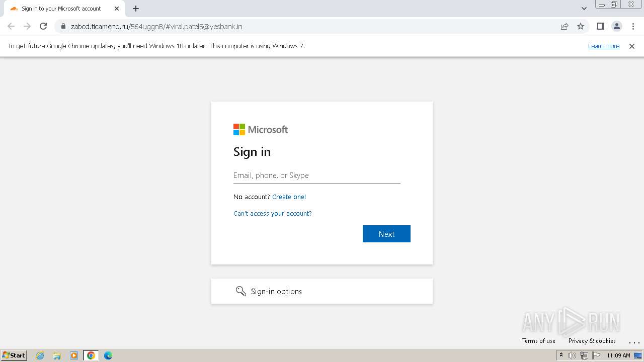Expand the tab search chevron
Screen dimensions: 644x362
pos(584,9)
